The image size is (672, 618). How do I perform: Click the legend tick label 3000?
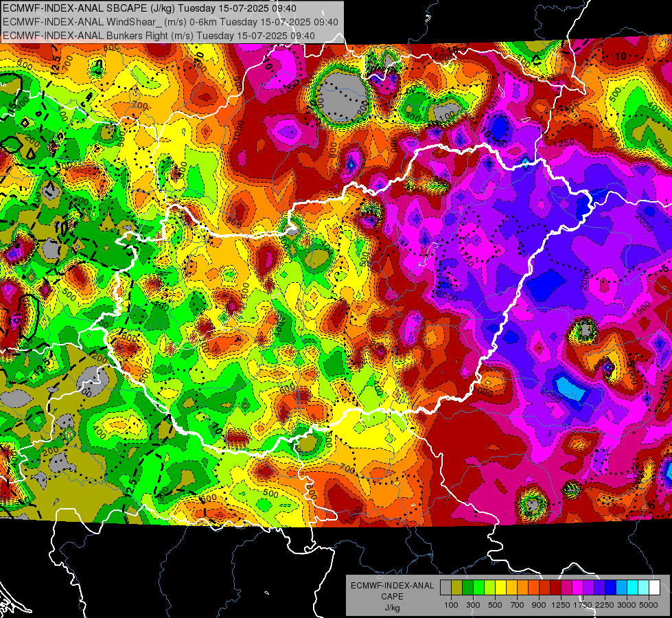pyautogui.click(x=627, y=605)
